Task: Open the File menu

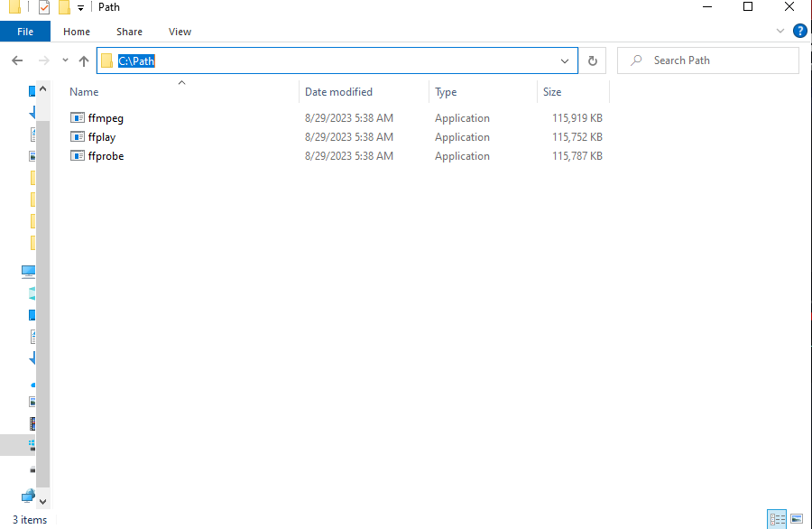Action: pyautogui.click(x=25, y=32)
